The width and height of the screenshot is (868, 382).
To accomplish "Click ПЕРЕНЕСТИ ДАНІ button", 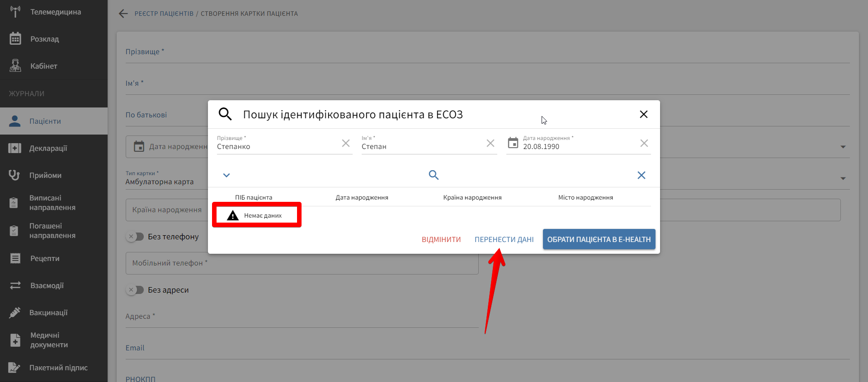I will 504,239.
